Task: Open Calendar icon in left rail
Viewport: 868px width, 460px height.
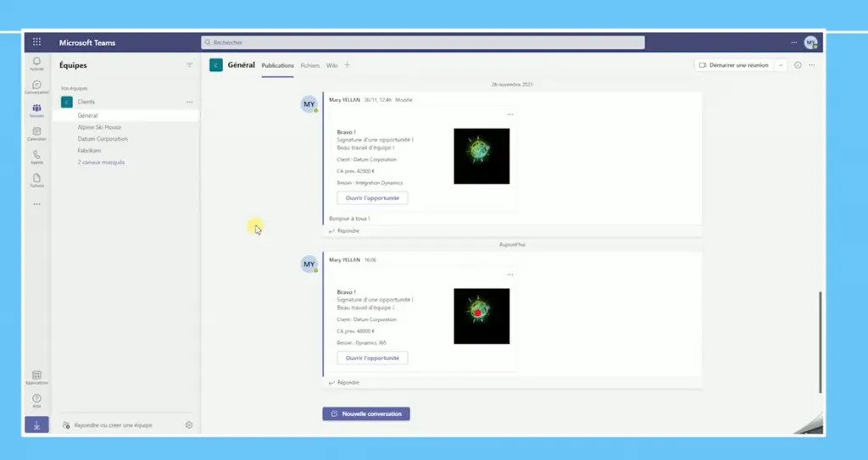Action: tap(36, 134)
